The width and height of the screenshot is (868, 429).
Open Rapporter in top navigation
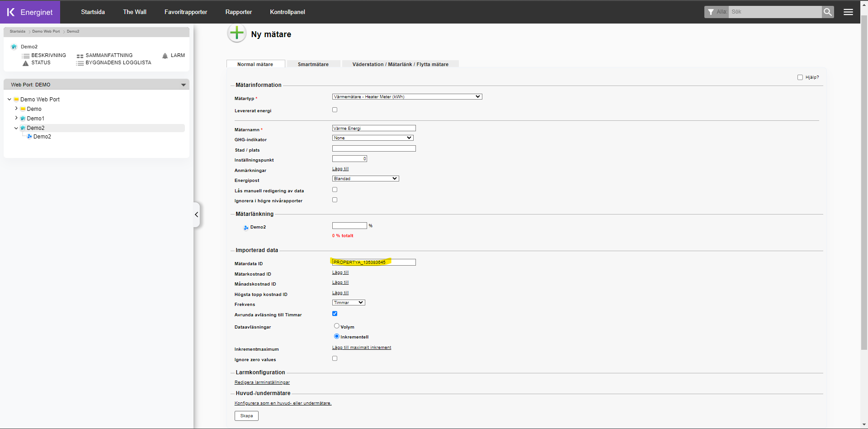click(x=239, y=12)
